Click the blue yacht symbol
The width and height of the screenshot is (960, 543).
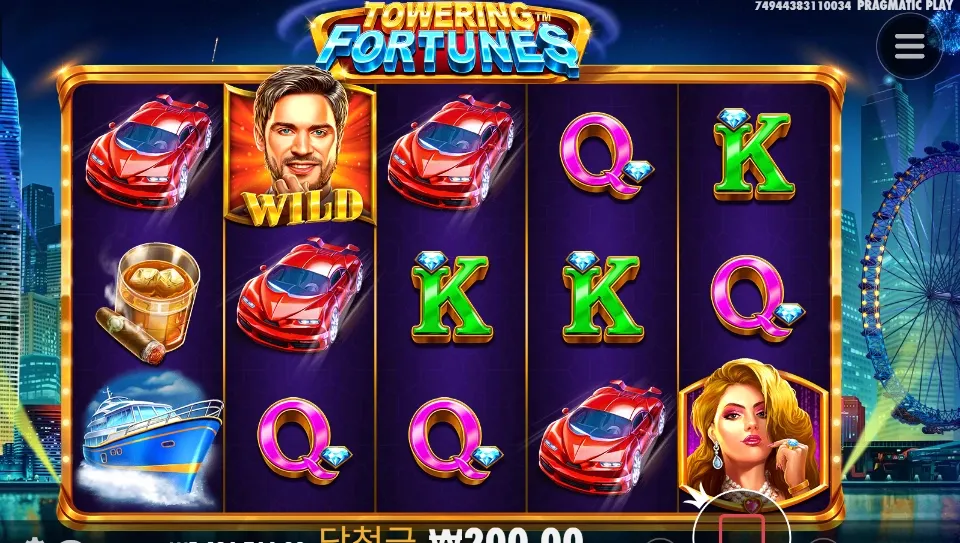pyautogui.click(x=149, y=440)
